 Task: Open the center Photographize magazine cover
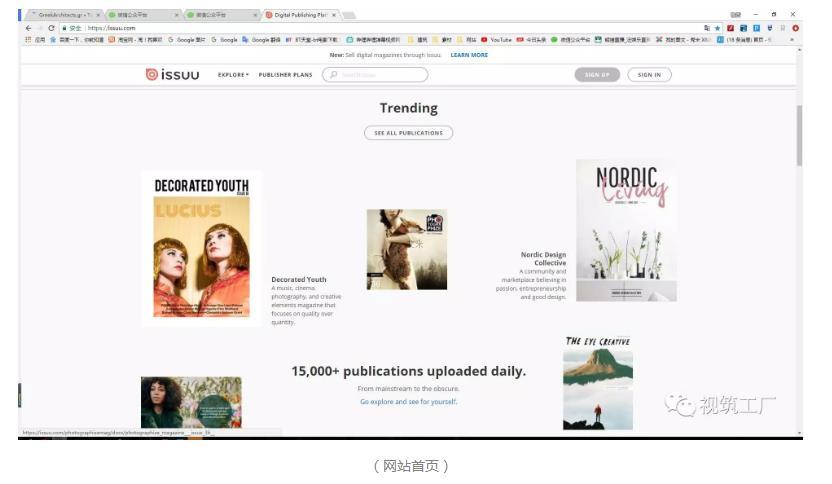pos(407,249)
